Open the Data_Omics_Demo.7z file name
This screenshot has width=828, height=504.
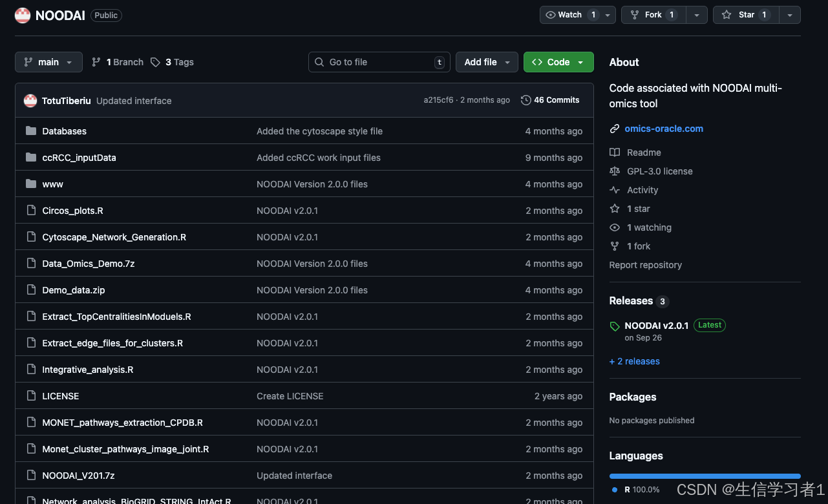[x=88, y=264]
